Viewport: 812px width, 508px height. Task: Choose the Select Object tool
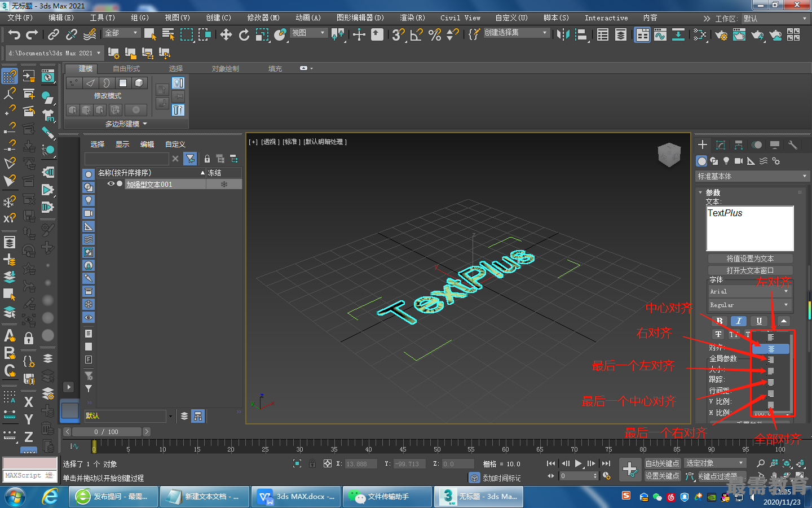pyautogui.click(x=150, y=34)
